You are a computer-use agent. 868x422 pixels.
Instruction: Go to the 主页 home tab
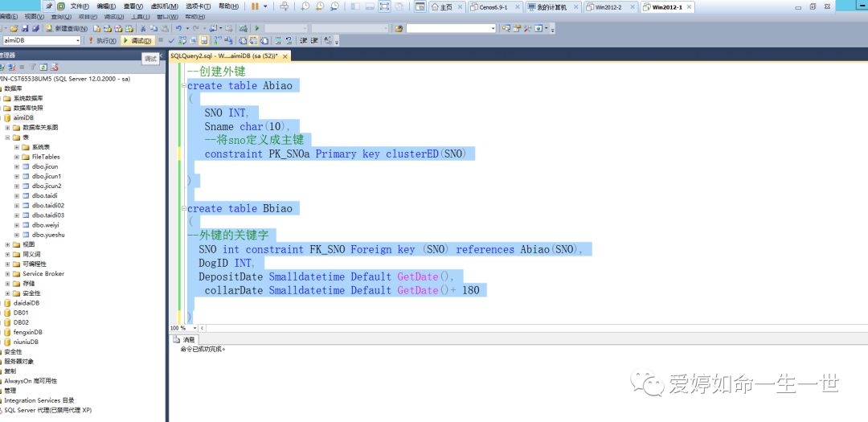point(446,6)
